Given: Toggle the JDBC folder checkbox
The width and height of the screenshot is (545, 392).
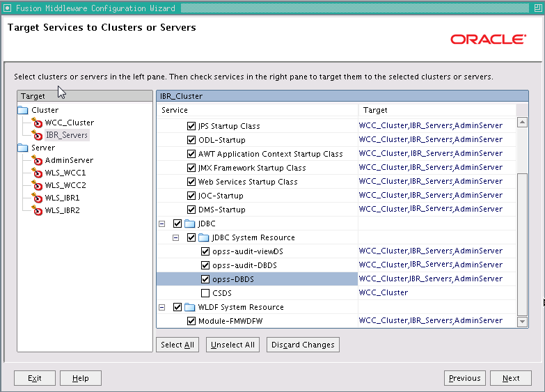Looking at the screenshot, I should (177, 224).
